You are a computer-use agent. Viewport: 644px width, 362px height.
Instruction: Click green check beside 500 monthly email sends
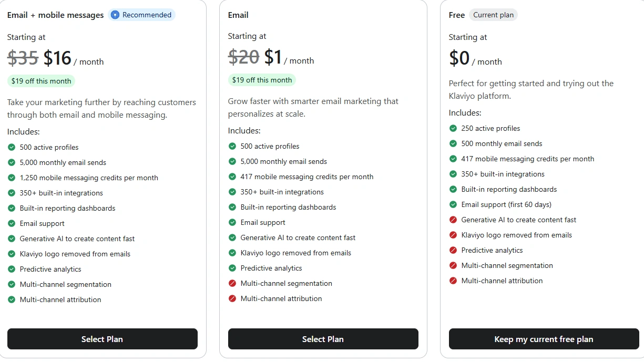pyautogui.click(x=453, y=143)
